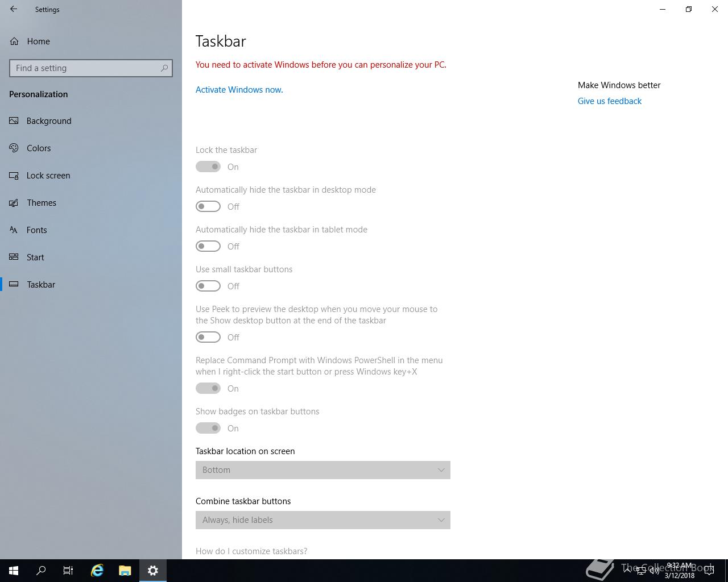Show hidden system tray icons
The height and width of the screenshot is (582, 728).
627,571
